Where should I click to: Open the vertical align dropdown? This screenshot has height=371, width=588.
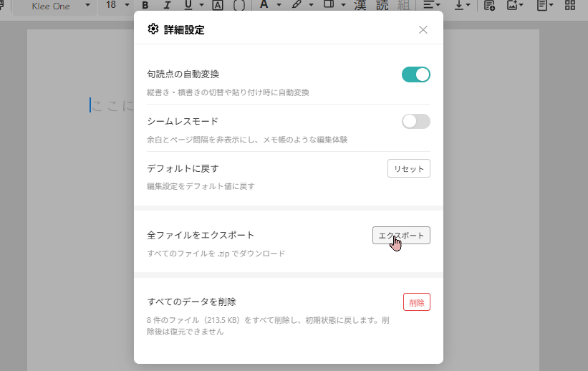click(462, 5)
